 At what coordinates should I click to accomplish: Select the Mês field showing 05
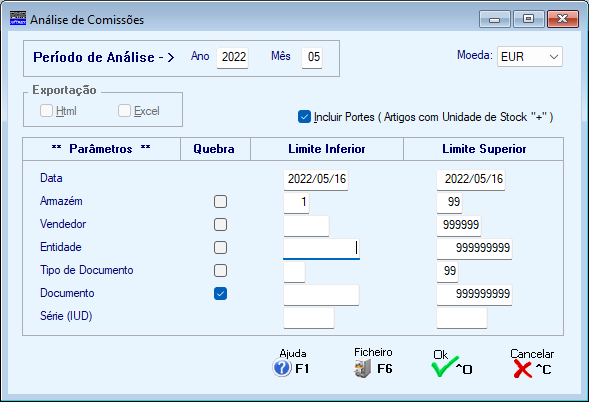coord(312,57)
